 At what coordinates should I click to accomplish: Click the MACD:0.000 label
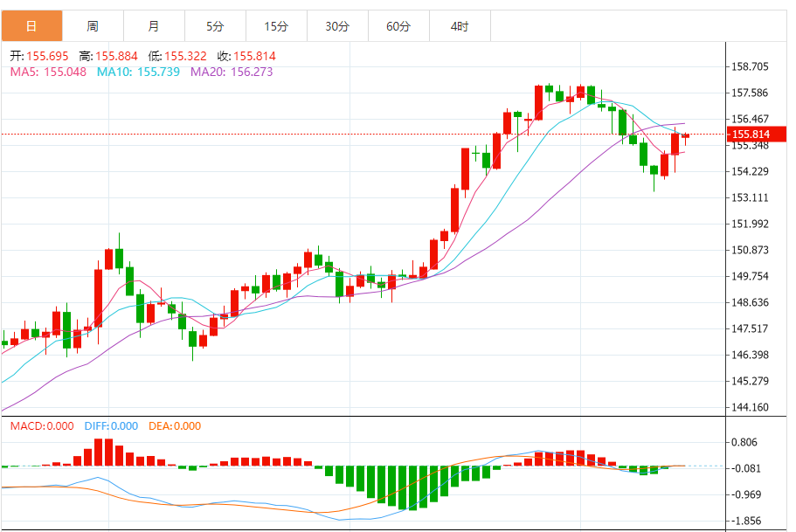42,426
